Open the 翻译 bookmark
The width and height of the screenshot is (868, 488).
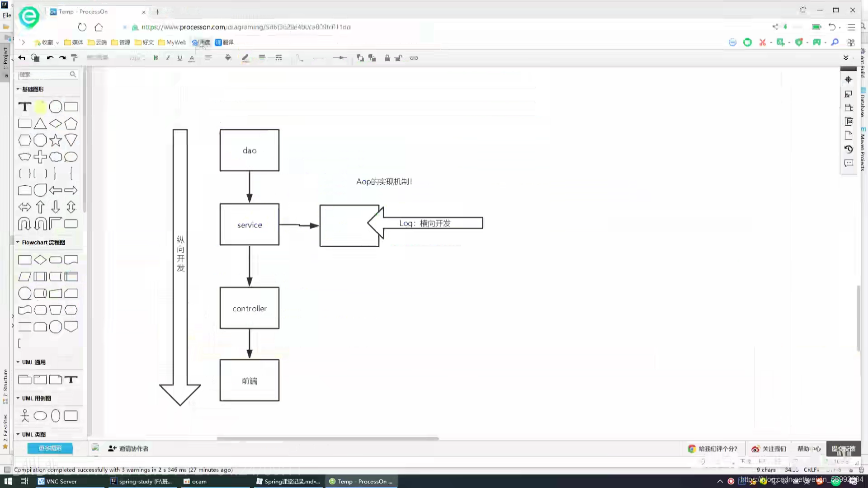(x=224, y=42)
